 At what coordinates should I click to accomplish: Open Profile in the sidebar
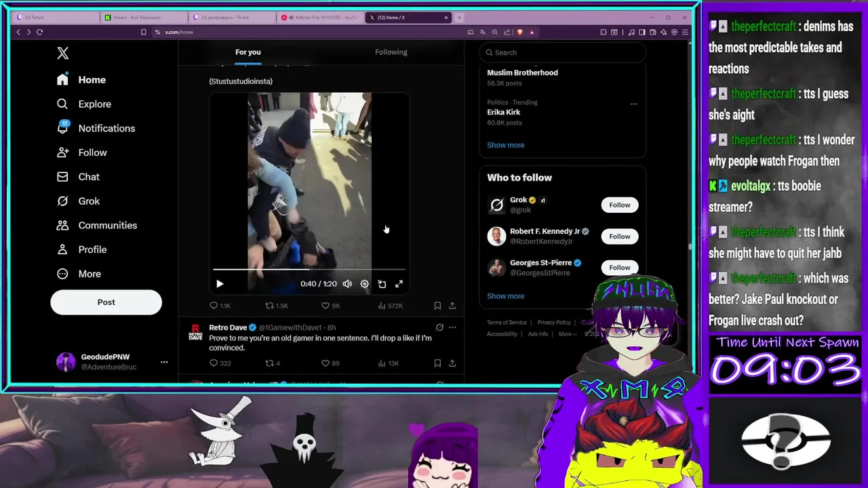82,249
